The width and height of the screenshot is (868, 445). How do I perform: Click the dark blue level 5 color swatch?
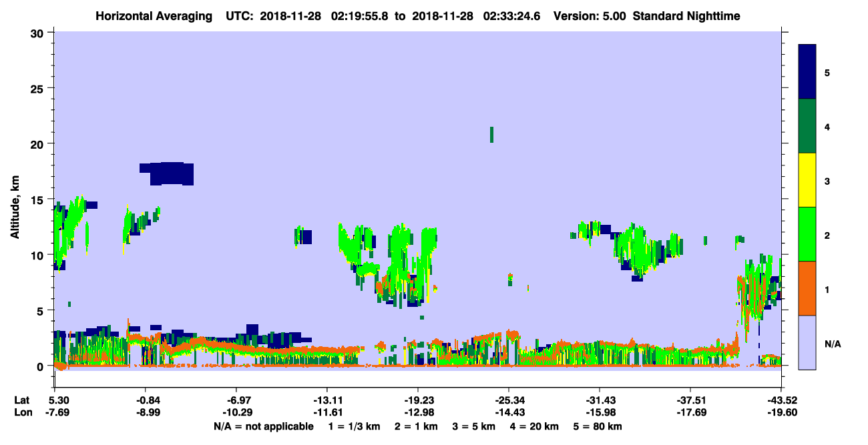(807, 72)
